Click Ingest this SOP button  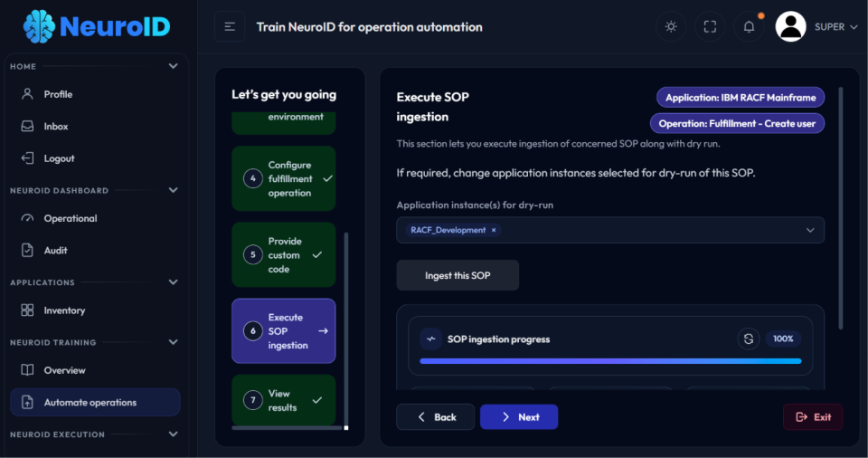(x=458, y=275)
